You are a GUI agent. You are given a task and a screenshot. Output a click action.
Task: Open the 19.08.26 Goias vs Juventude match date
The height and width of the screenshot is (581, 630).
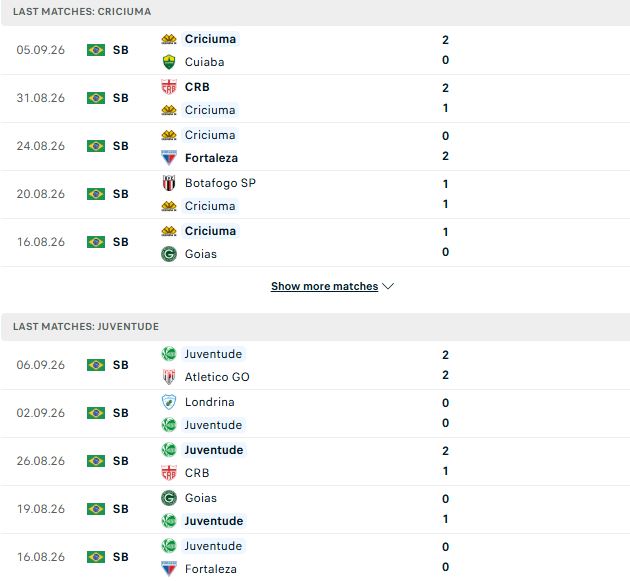(41, 509)
